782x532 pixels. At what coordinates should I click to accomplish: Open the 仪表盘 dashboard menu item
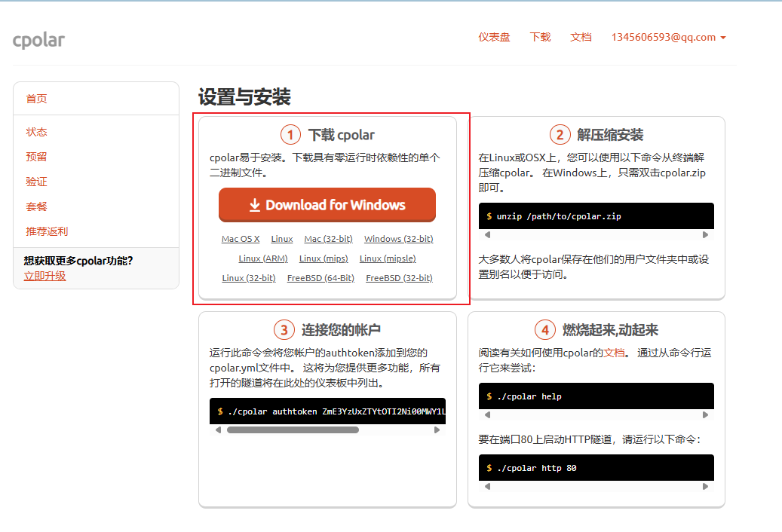494,38
